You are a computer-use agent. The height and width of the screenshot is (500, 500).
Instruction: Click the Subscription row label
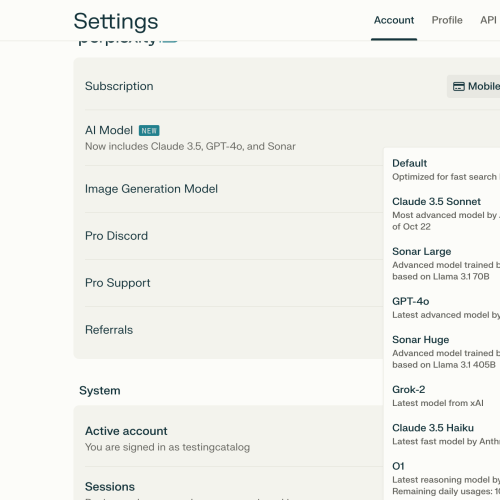pos(119,86)
